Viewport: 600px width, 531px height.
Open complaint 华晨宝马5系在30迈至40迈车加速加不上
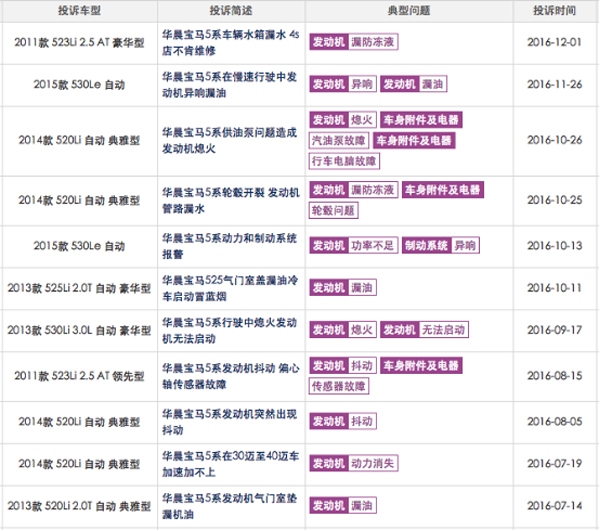coord(230,464)
